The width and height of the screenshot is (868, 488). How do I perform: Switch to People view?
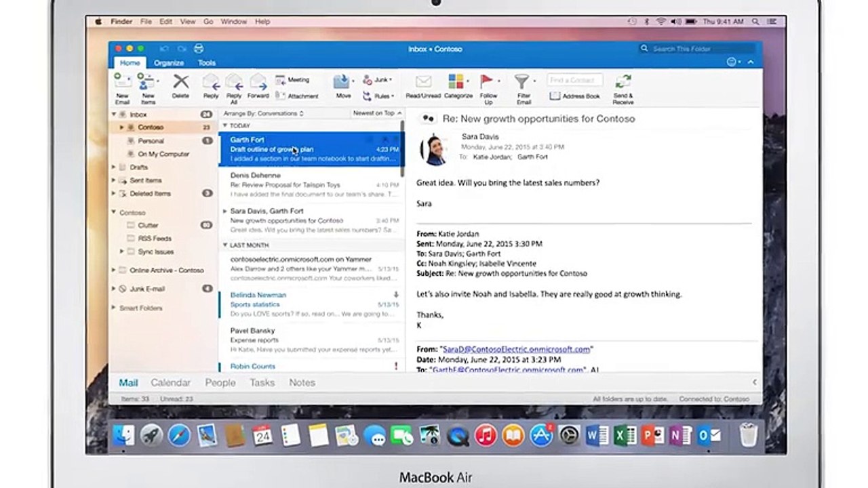coord(220,383)
